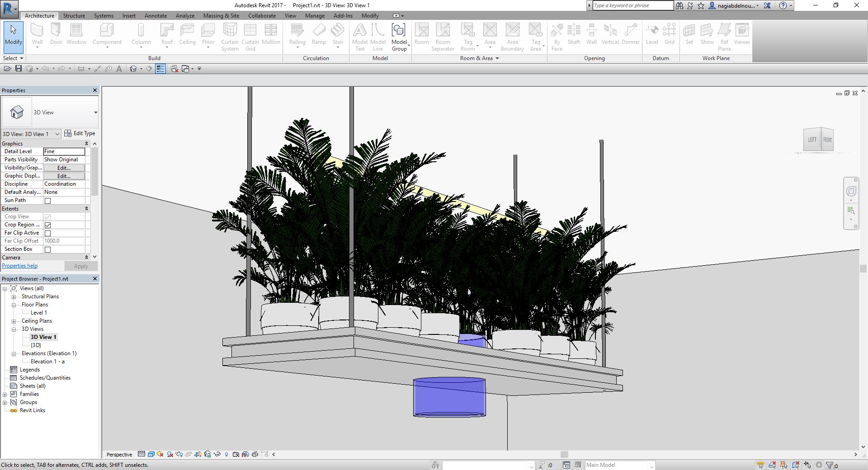Select the Model Text tool

pyautogui.click(x=360, y=37)
